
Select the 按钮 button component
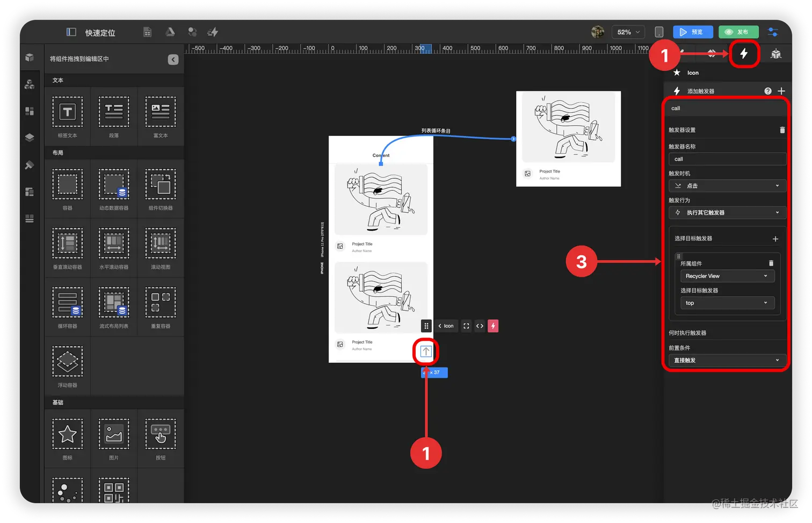(161, 439)
